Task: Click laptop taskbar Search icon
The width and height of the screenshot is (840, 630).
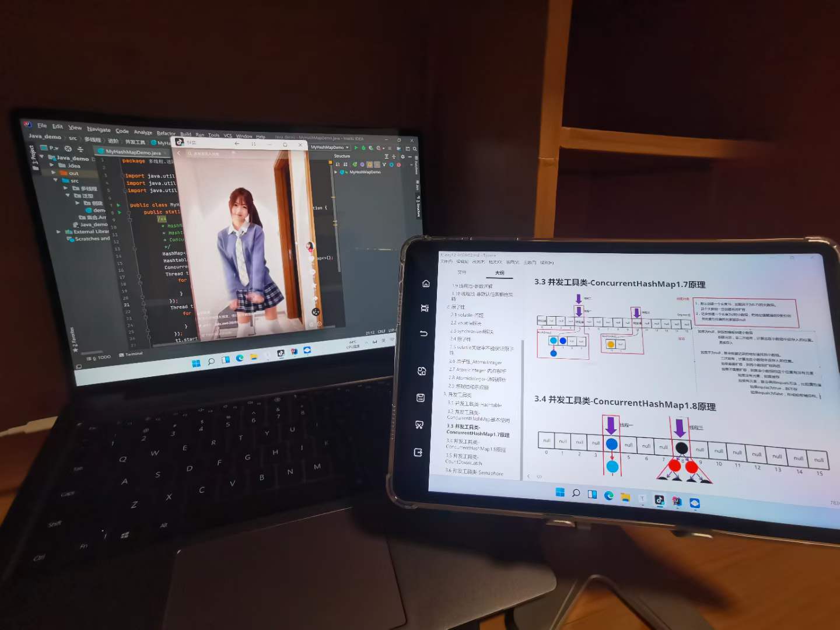Action: pos(211,362)
